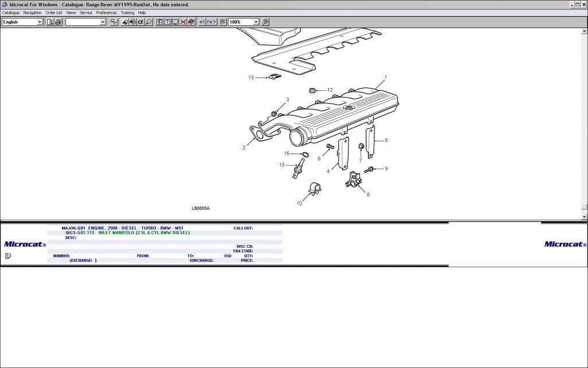
Task: Open the empty combo box dropdown
Action: pyautogui.click(x=103, y=22)
